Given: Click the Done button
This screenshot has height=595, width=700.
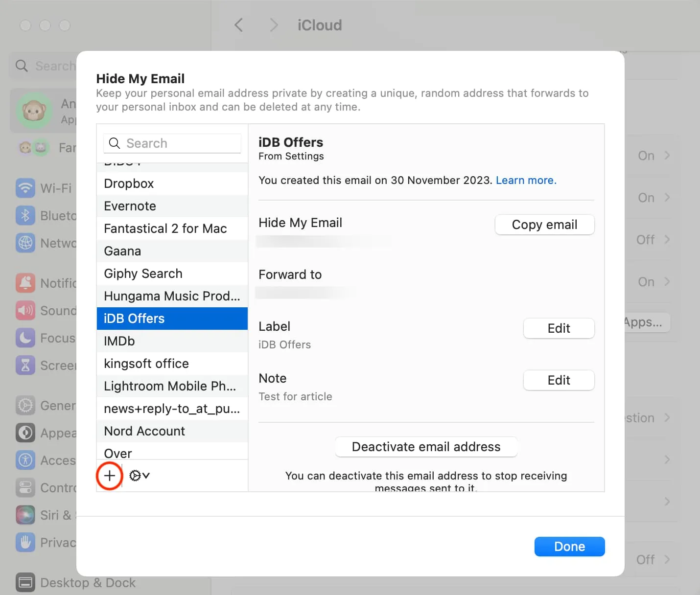Looking at the screenshot, I should 569,547.
